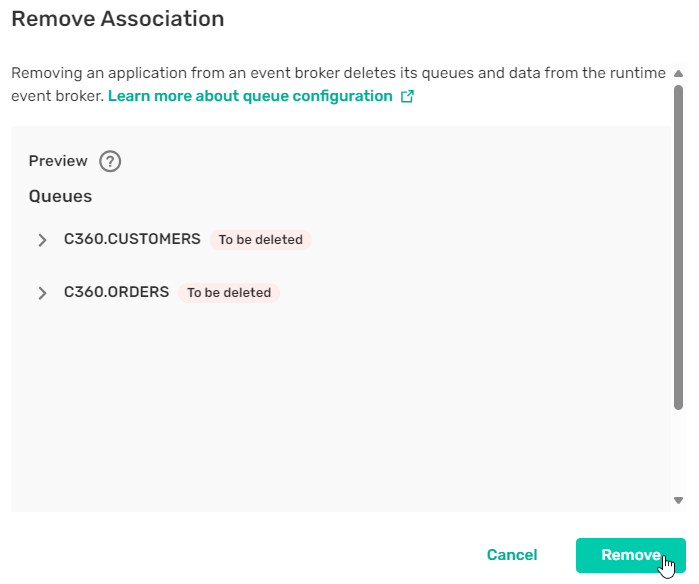Click the scrollbar up arrow

tap(678, 73)
